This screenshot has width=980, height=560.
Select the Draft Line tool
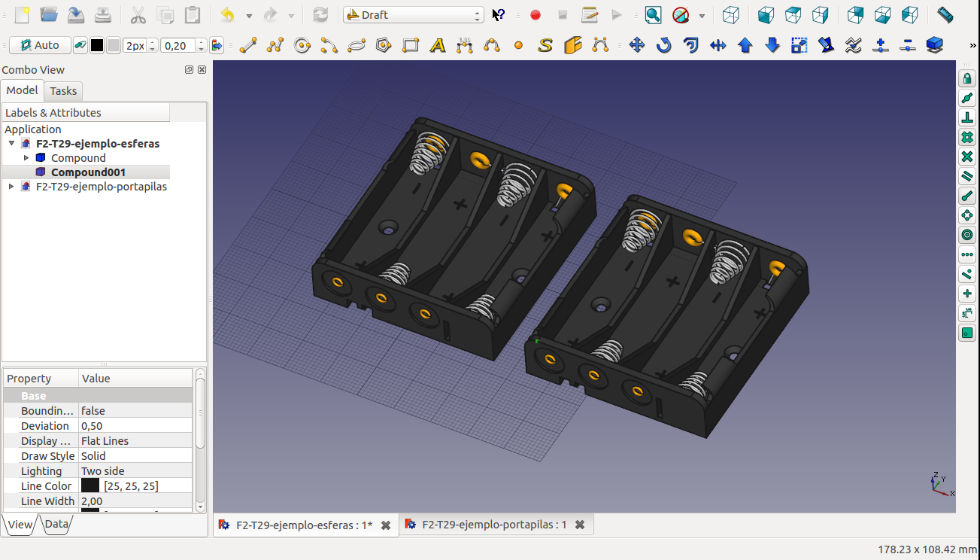(x=247, y=46)
